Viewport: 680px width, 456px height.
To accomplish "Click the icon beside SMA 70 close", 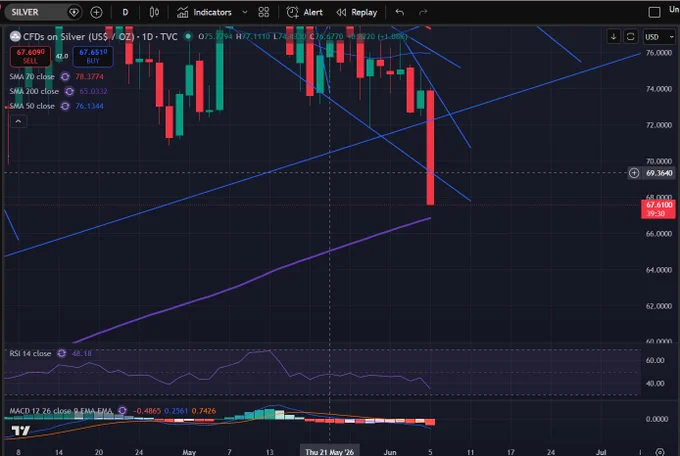I will (x=65, y=77).
